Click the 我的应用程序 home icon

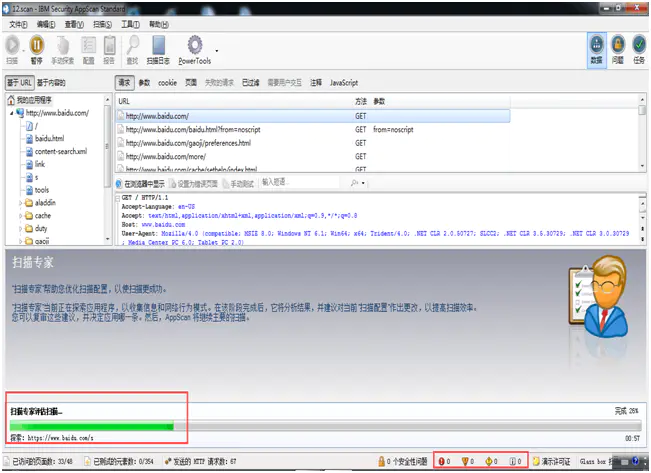(x=11, y=100)
